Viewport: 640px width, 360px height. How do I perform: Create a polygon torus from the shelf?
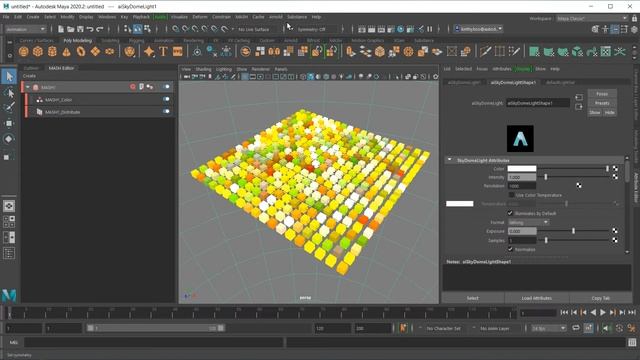[81, 51]
